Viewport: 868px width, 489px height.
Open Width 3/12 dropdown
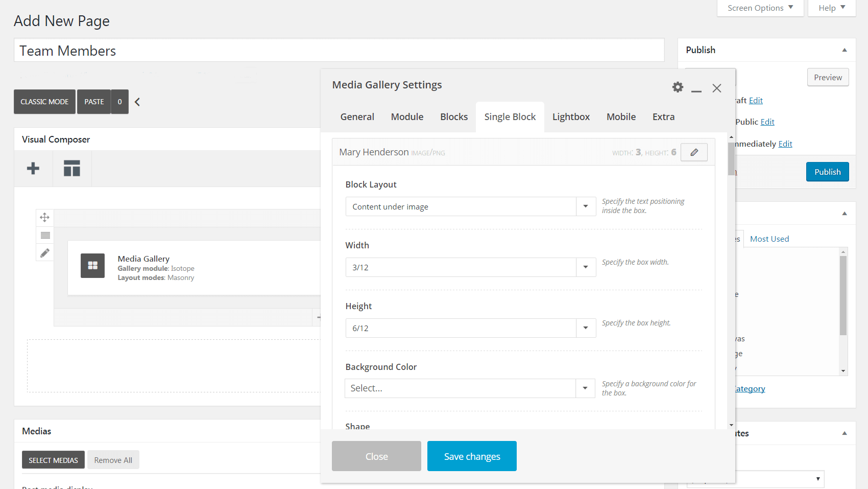click(x=471, y=267)
